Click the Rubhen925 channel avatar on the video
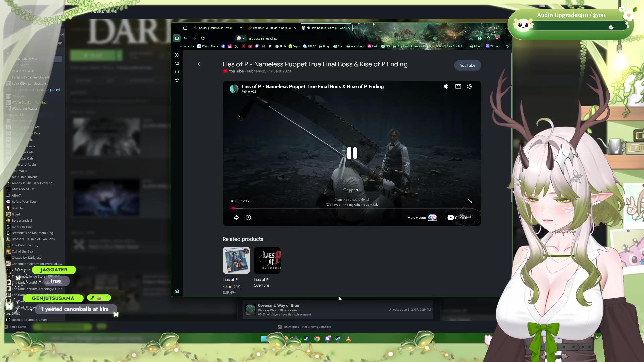644x362 pixels. click(234, 88)
